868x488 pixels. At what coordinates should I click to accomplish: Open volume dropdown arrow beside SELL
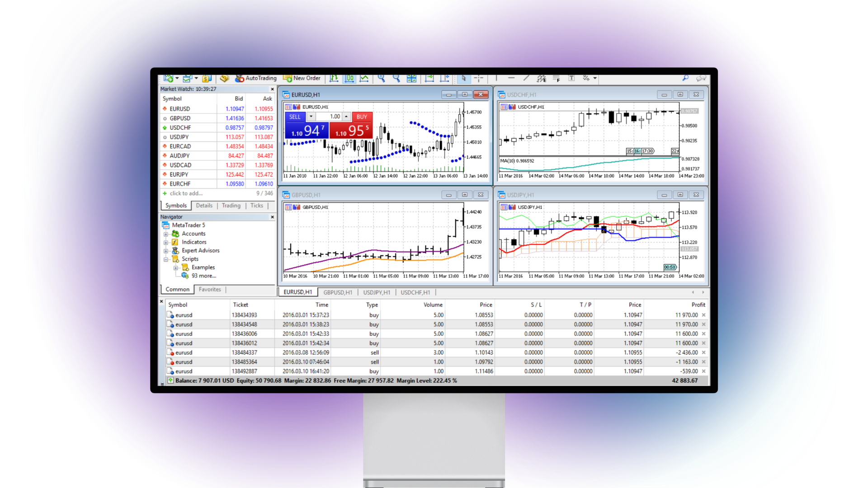311,117
